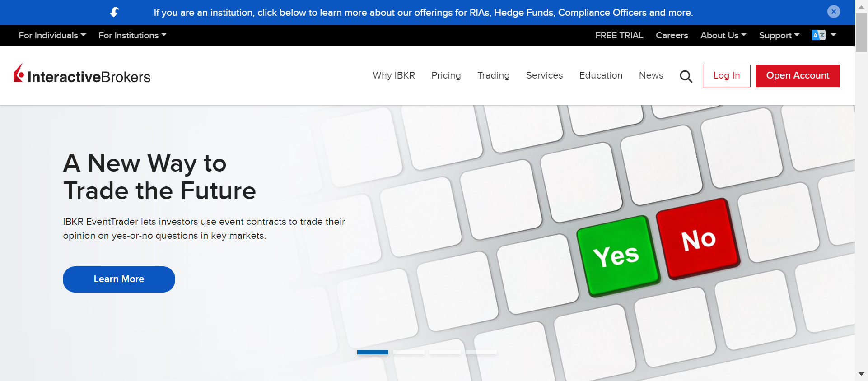Open the Education menu
The width and height of the screenshot is (868, 381).
(601, 75)
